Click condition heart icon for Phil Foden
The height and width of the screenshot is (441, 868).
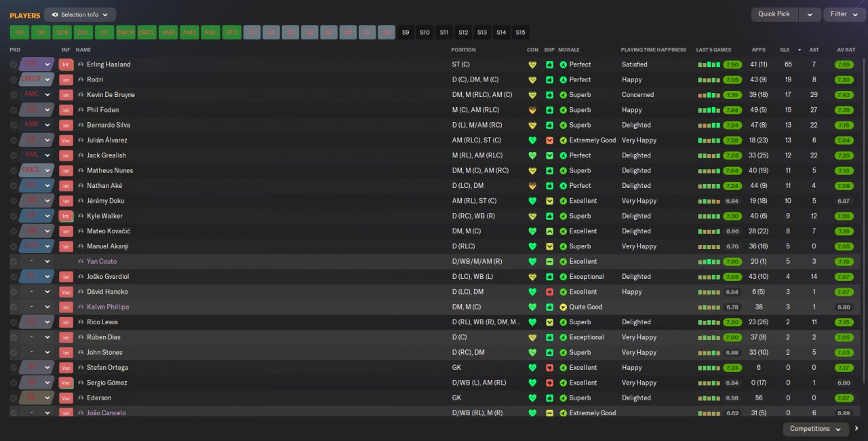(532, 111)
